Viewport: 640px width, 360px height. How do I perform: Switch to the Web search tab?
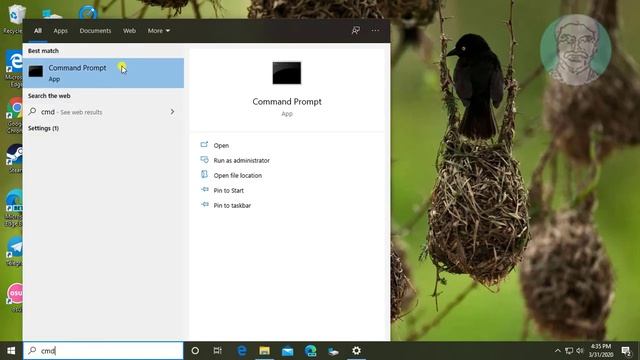[x=129, y=31]
